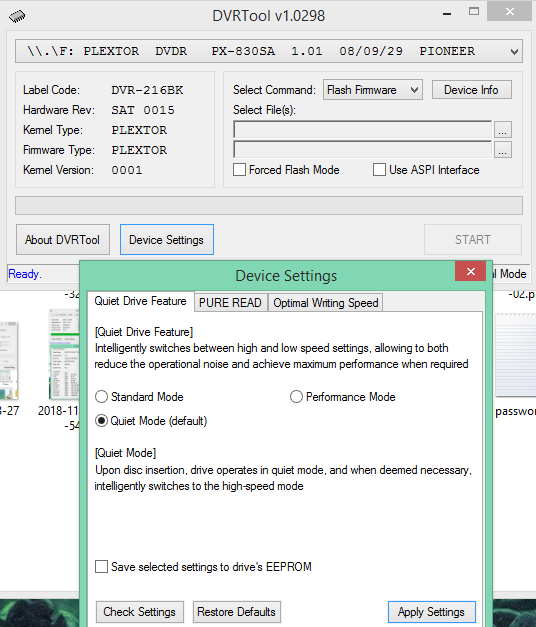Browse for the second firmware file
Image resolution: width=536 pixels, height=627 pixels.
pyautogui.click(x=503, y=150)
